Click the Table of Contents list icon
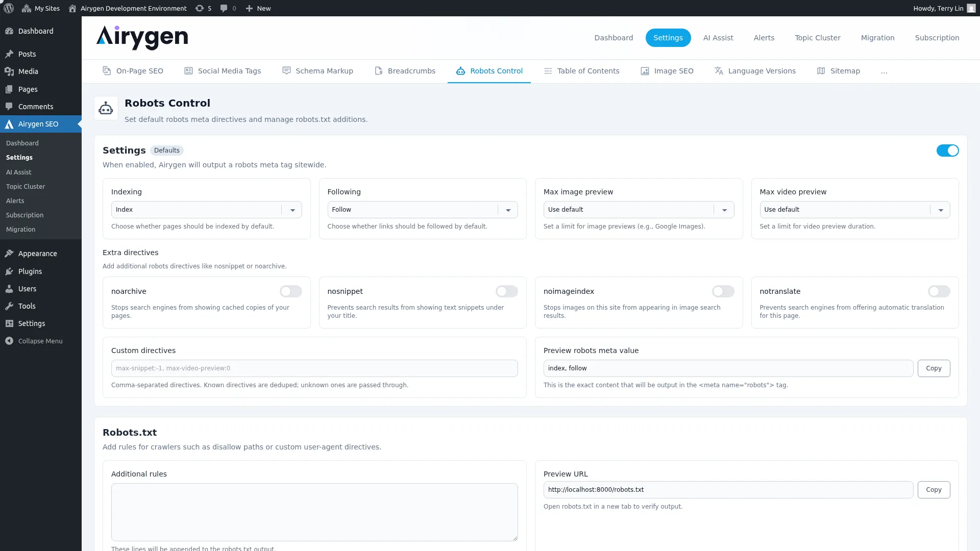Viewport: 980px width, 551px height. pos(548,71)
